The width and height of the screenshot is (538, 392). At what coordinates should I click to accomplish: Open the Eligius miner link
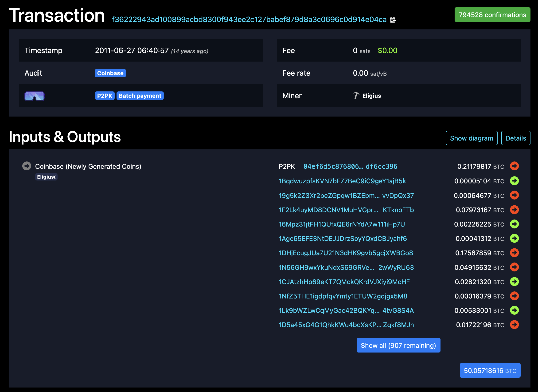click(x=371, y=96)
